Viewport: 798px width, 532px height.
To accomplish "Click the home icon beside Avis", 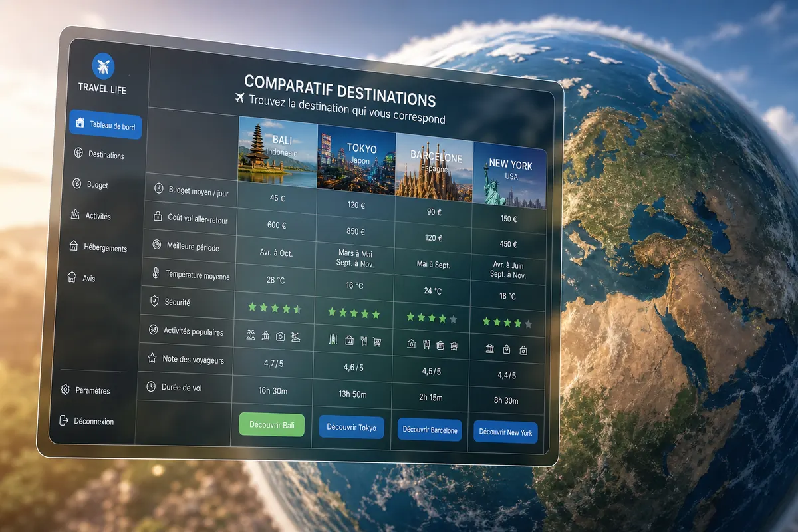I will [x=72, y=277].
